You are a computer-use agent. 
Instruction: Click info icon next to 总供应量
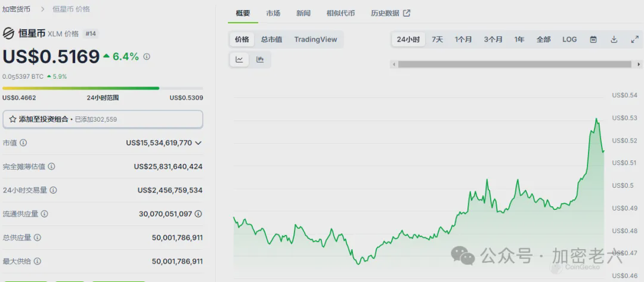pyautogui.click(x=38, y=238)
